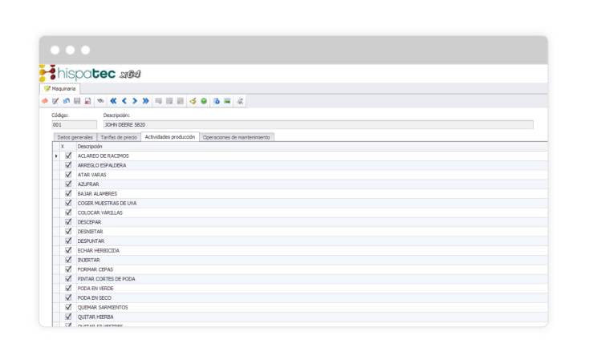Click the Descripción field with JOHN DEERE 5820
The height and width of the screenshot is (364, 589).
(x=317, y=125)
